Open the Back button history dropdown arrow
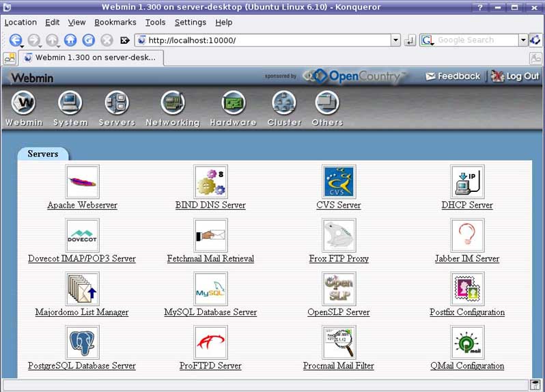The width and height of the screenshot is (545, 392). [22, 46]
